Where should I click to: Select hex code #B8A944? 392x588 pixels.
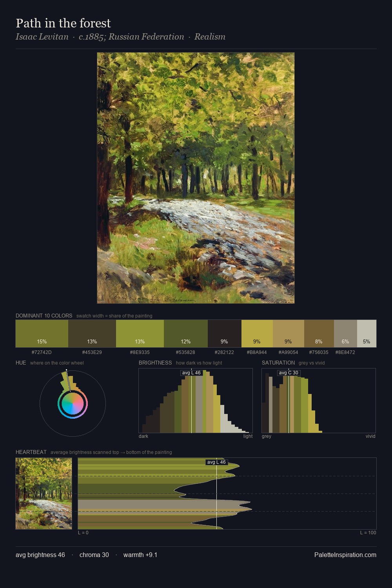(257, 352)
